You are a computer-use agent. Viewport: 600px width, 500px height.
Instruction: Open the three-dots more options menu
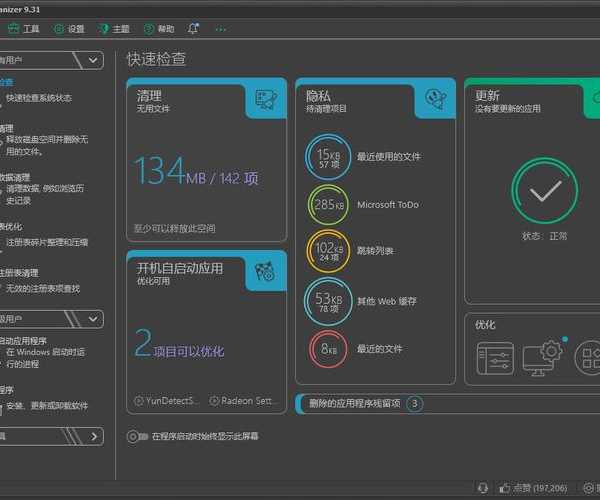[221, 29]
